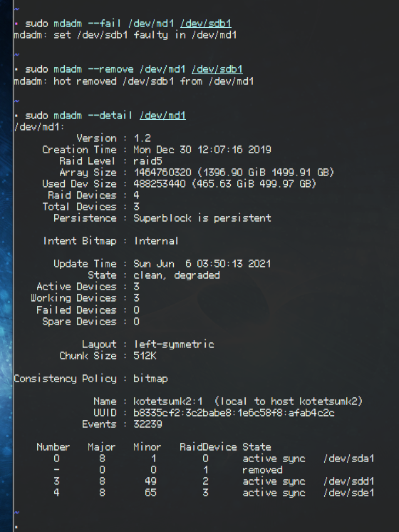399x532 pixels.
Task: Click the /dev/sda1 device entry
Action: coord(349,459)
